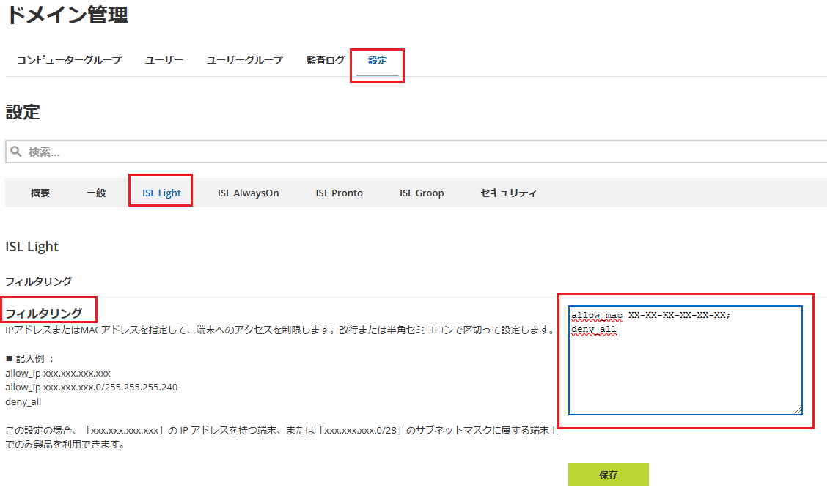Open the 概要 settings category

(40, 193)
